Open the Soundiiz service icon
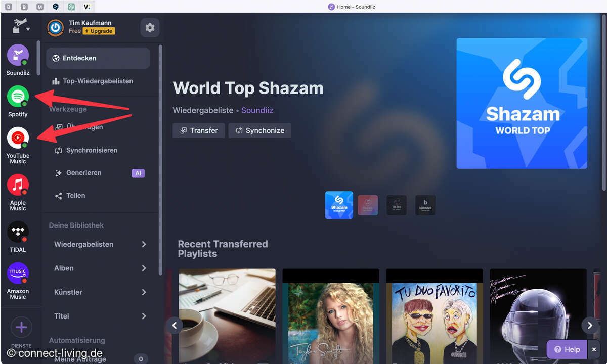This screenshot has height=364, width=607. [x=18, y=55]
